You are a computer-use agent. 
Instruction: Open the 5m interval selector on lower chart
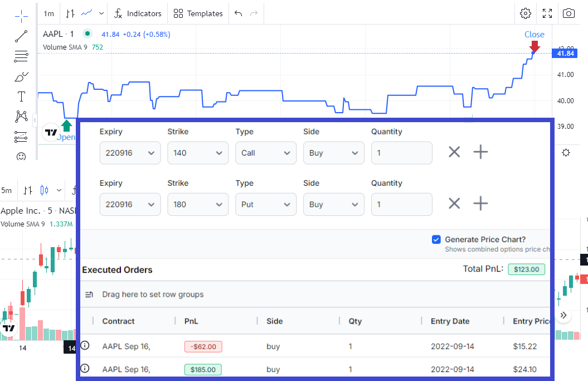pyautogui.click(x=6, y=190)
